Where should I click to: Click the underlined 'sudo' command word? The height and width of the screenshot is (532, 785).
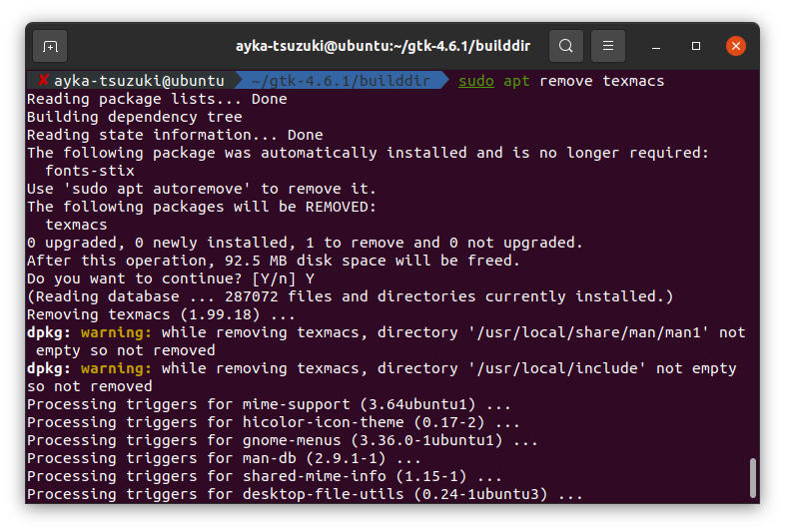click(x=476, y=81)
